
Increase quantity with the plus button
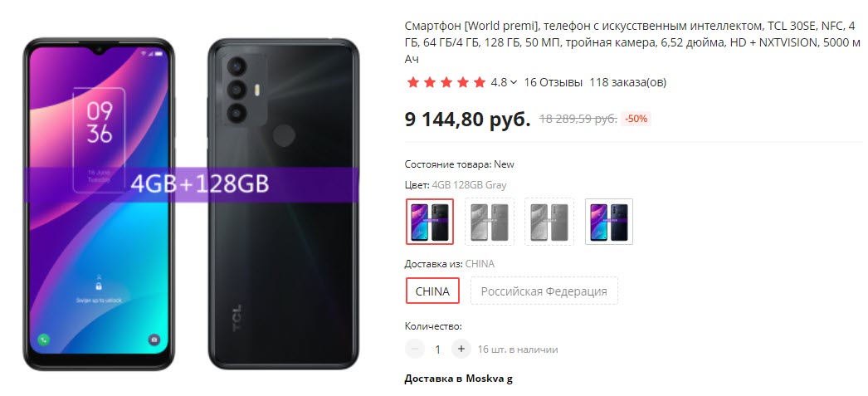461,349
